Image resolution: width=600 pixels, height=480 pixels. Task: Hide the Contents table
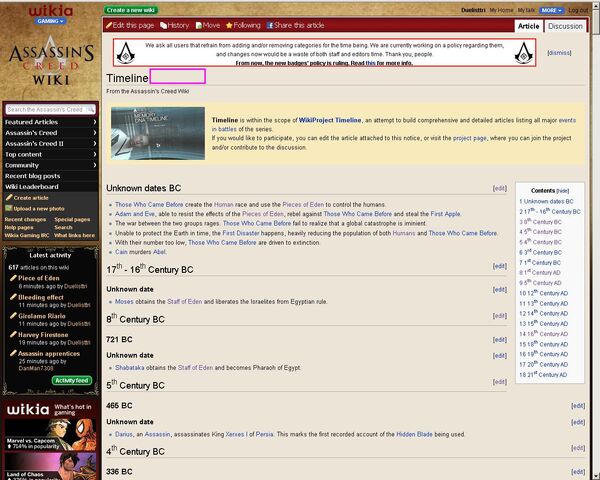click(x=562, y=191)
